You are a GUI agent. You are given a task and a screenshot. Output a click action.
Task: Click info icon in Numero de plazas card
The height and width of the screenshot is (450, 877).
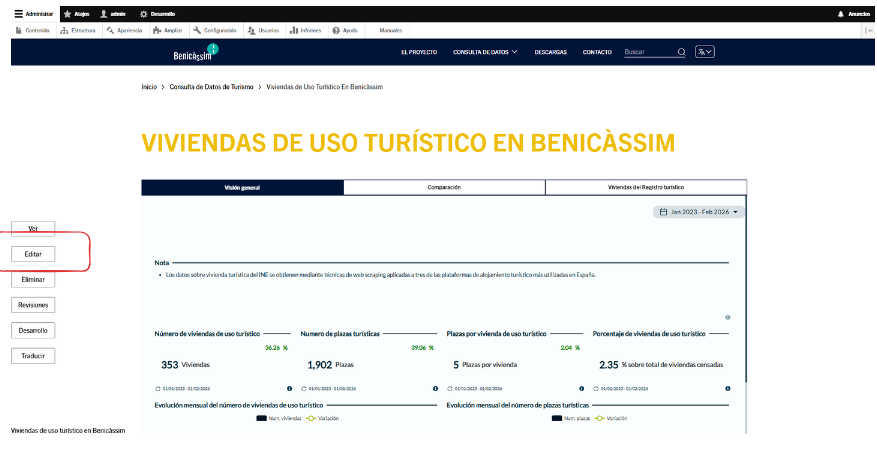point(435,389)
